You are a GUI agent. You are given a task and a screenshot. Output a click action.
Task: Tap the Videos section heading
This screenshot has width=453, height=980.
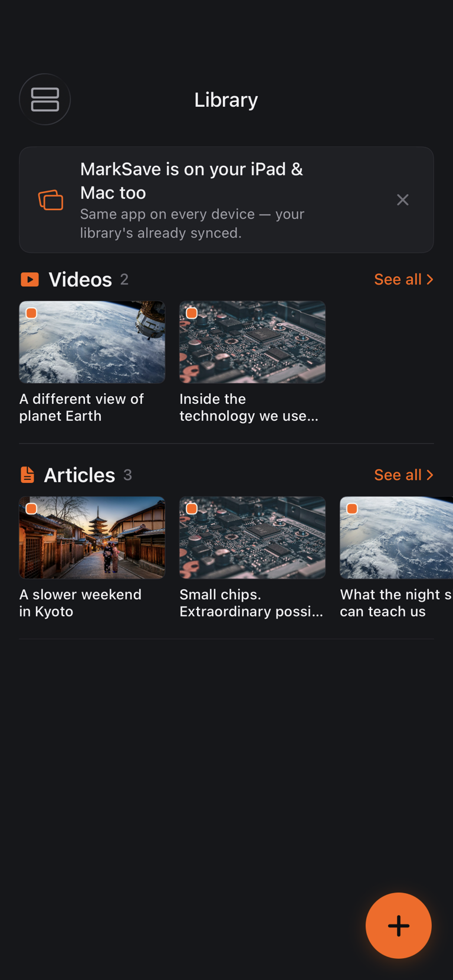click(80, 279)
